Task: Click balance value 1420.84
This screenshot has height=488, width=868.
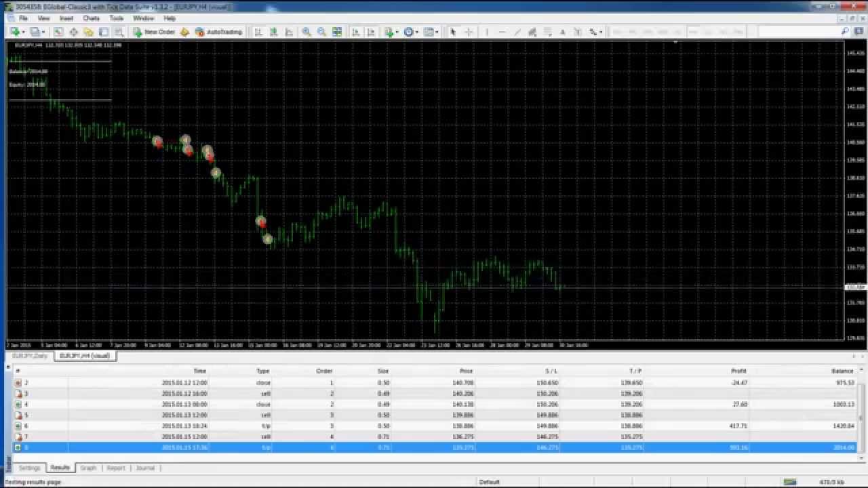Action: pos(843,426)
